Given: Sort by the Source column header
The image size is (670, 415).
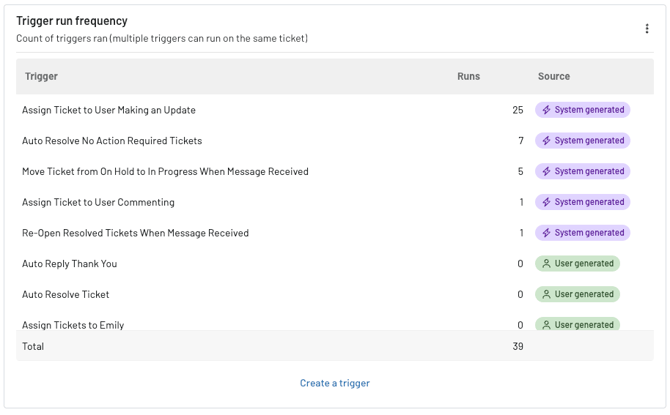Looking at the screenshot, I should [x=553, y=77].
